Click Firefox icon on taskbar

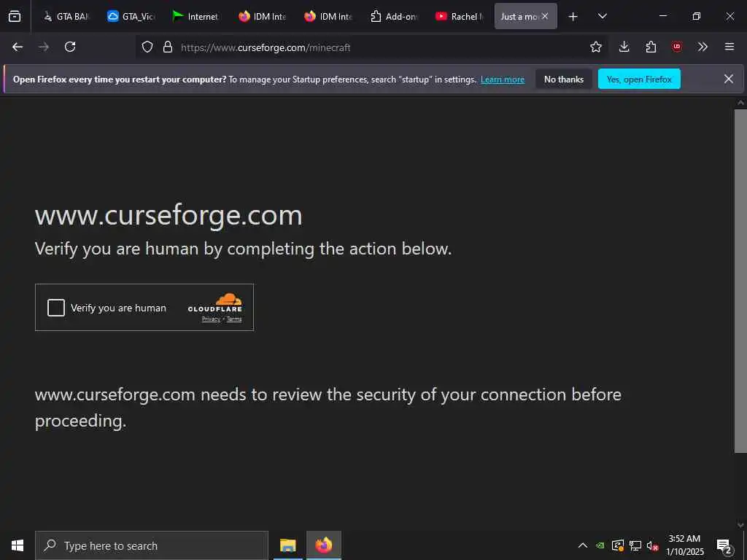323,545
